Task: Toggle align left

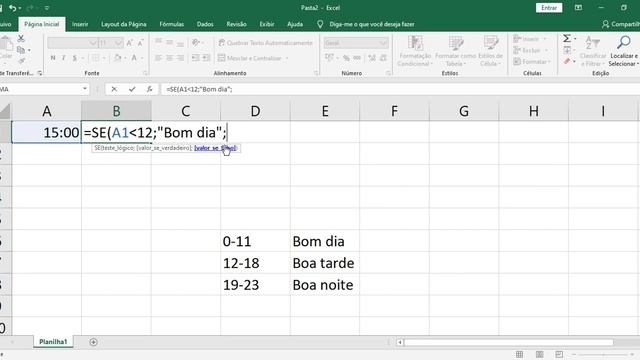Action: pos(158,58)
